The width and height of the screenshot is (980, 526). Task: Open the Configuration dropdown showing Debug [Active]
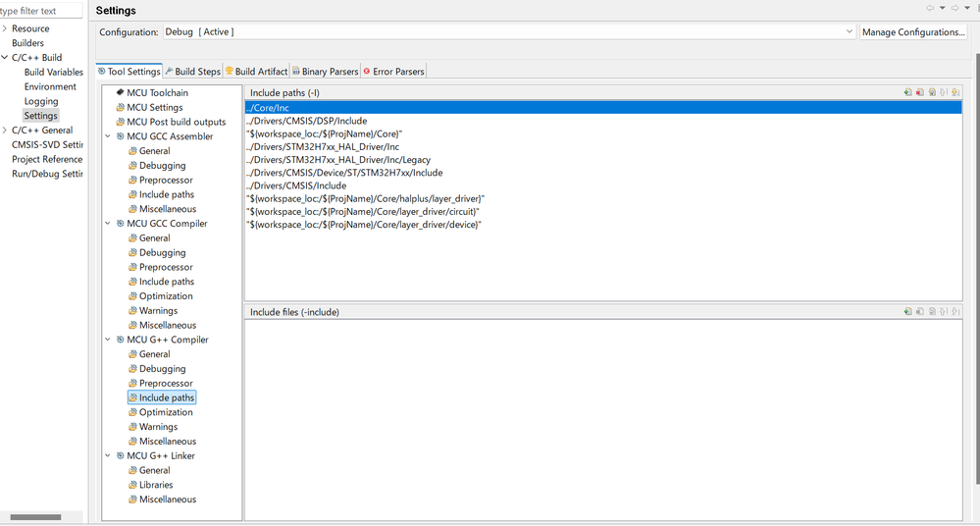pos(509,32)
